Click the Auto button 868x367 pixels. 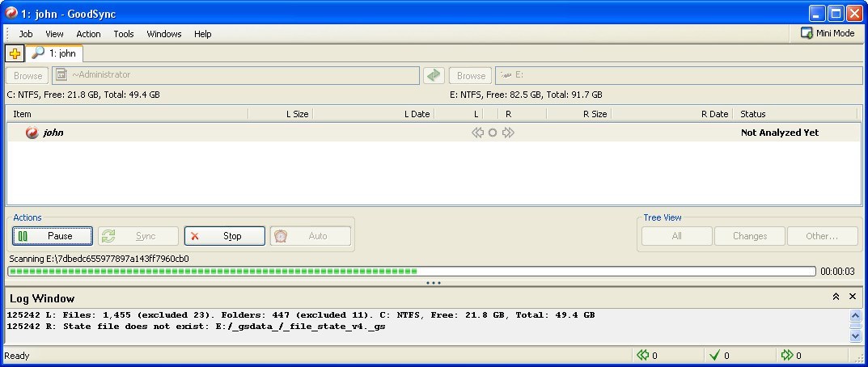(311, 236)
